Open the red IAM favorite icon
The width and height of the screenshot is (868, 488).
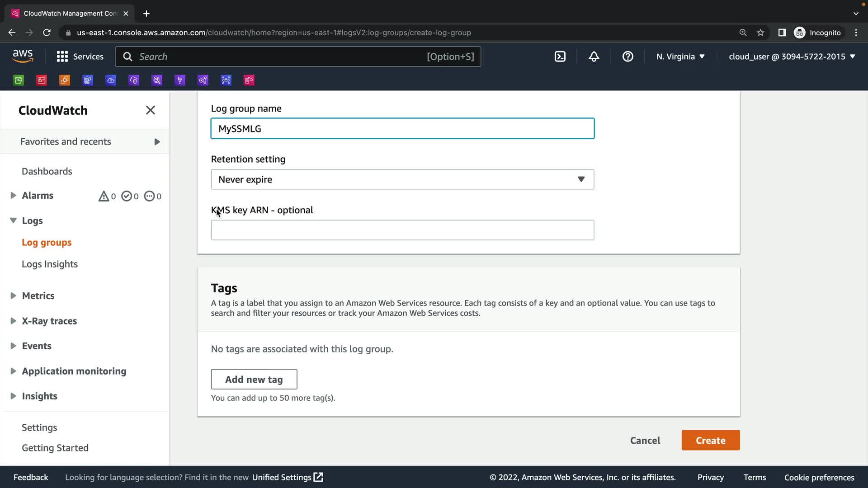42,80
